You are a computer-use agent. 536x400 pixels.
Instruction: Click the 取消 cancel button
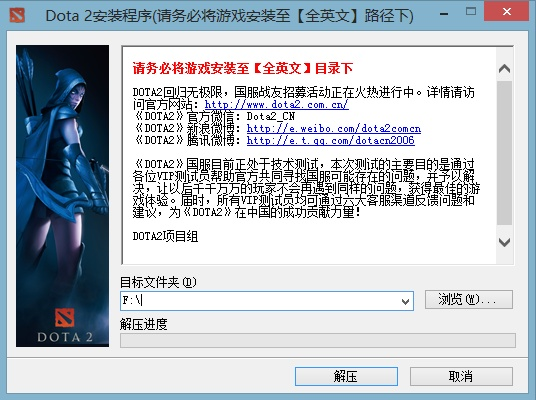coord(461,376)
